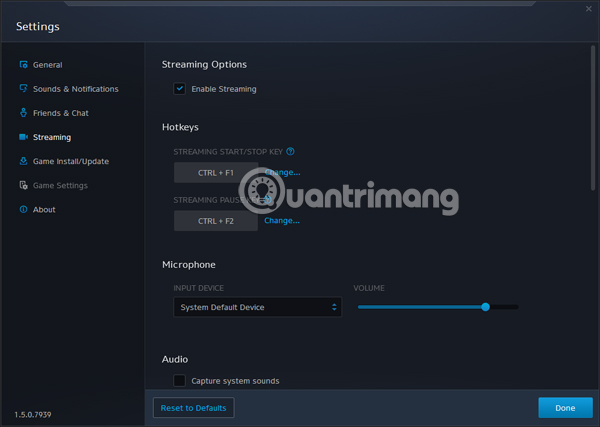This screenshot has width=600, height=427.
Task: Click the CTRL + F2 hotkey field
Action: 216,221
